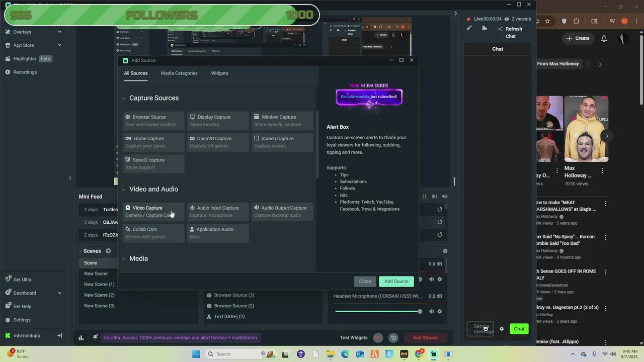Click Refresh Chat link
This screenshot has width=644, height=362.
click(514, 33)
